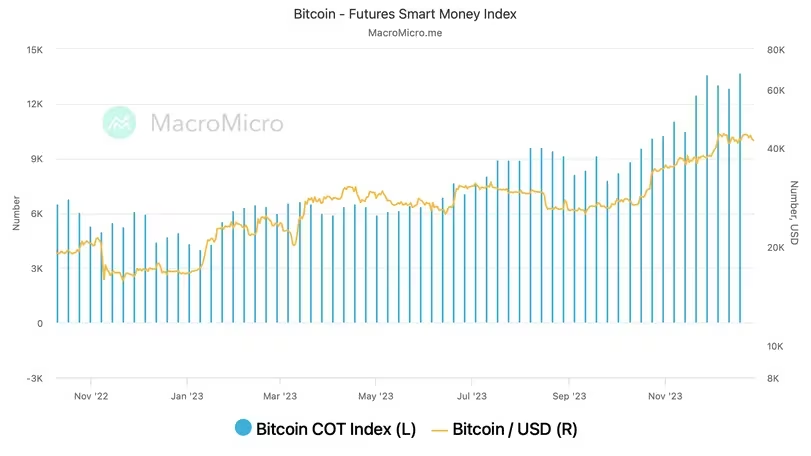Click the chart title Bitcoin Futures Smart Money Index

[405, 14]
